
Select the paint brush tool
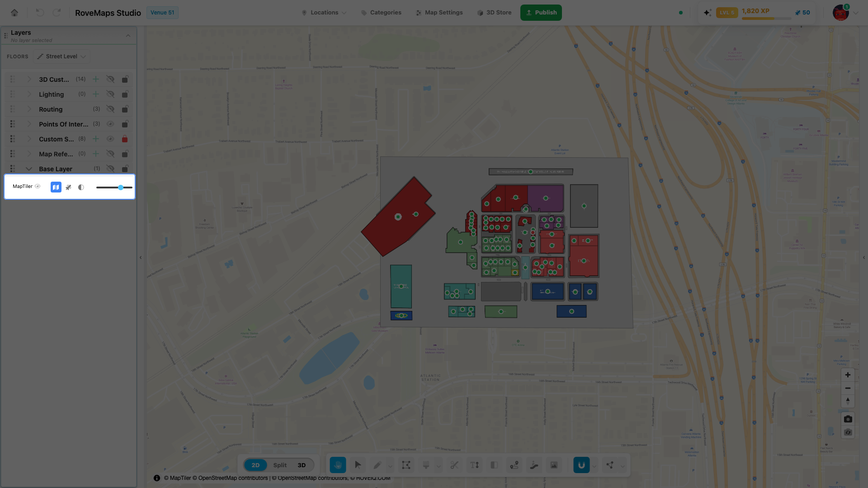click(x=426, y=465)
